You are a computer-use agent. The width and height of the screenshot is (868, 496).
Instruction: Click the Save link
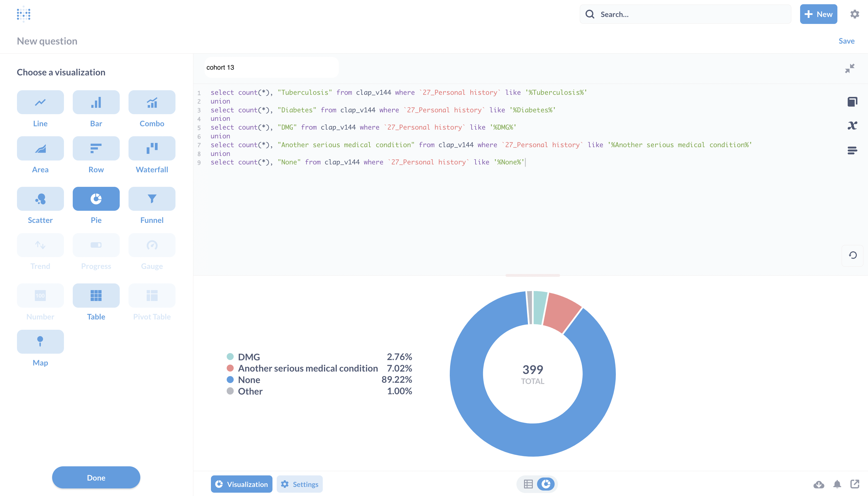click(x=846, y=41)
